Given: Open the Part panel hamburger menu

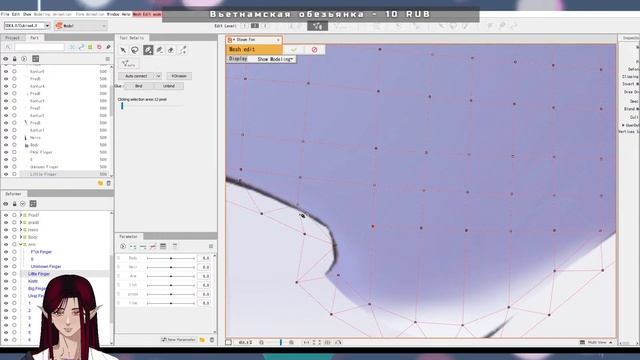Looking at the screenshot, I should click(108, 59).
